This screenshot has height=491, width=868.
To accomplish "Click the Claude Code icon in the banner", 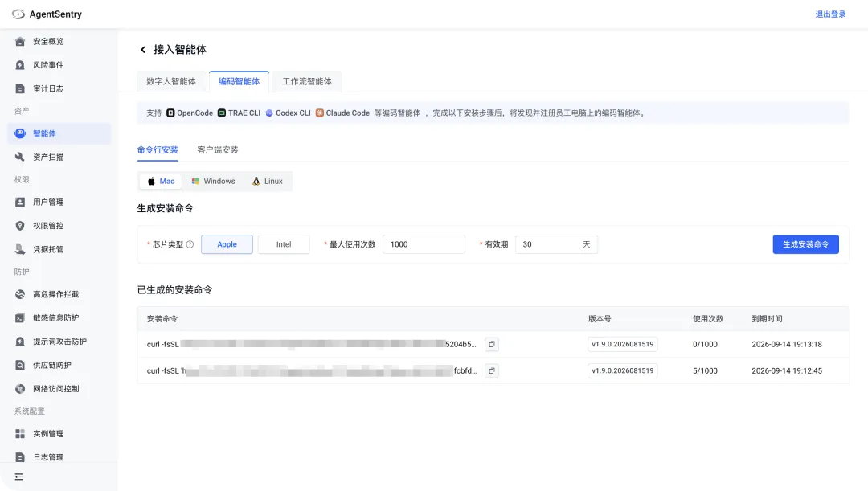I will (319, 113).
